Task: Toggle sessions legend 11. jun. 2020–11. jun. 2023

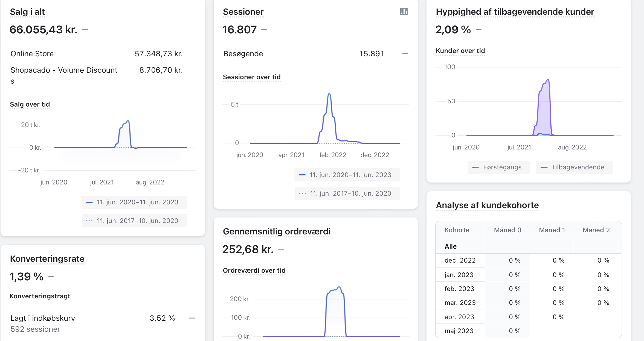Action: [x=347, y=175]
